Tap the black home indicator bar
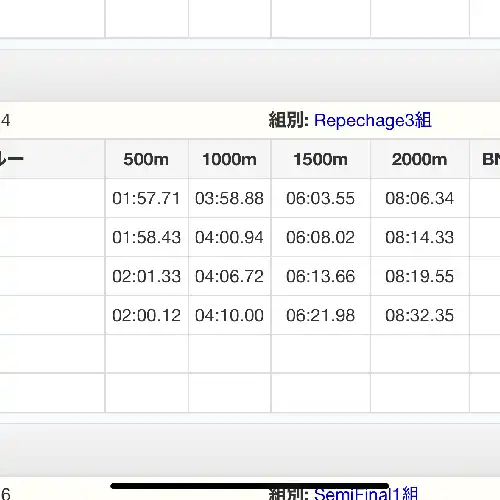500x500 pixels. point(250,486)
